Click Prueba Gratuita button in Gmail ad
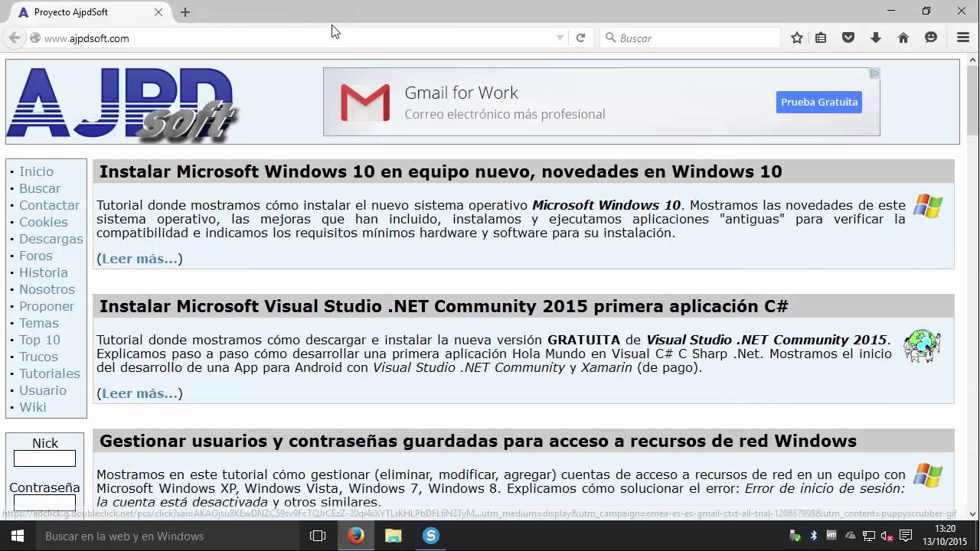 pos(819,102)
